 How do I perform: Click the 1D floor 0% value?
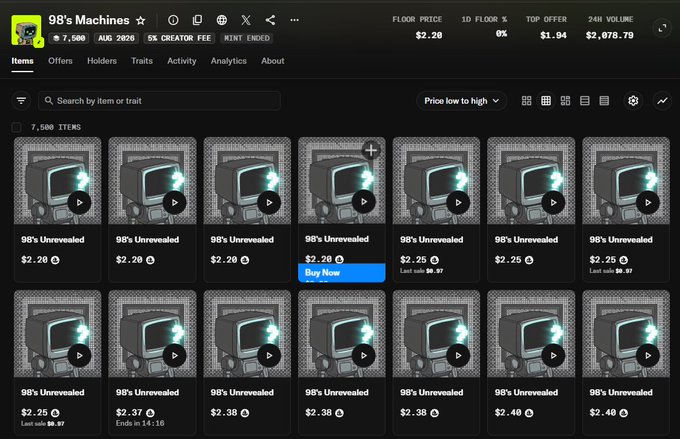click(x=501, y=34)
